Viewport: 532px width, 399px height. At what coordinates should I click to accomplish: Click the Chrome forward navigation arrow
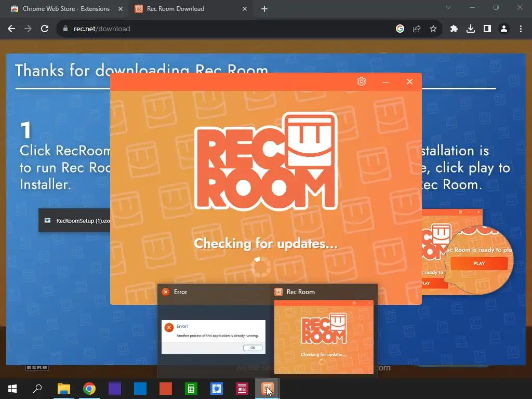(x=28, y=29)
